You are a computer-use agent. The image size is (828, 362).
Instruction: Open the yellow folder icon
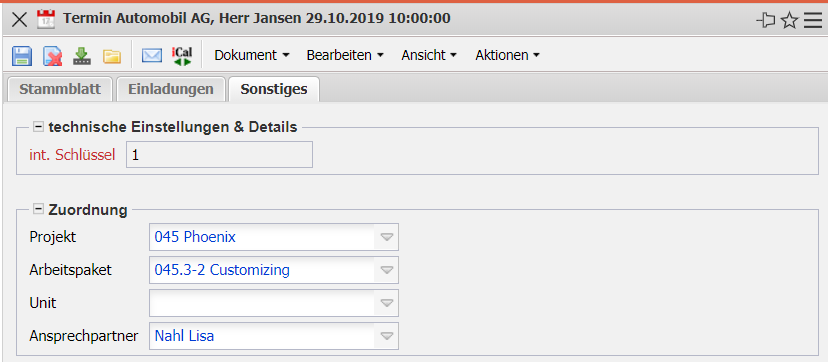111,56
